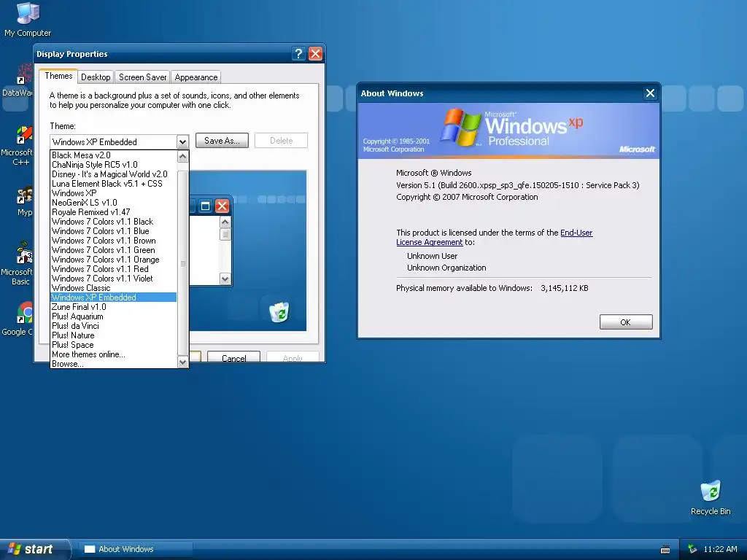The height and width of the screenshot is (560, 747).
Task: Open the Recycle Bin desktop icon
Action: click(711, 497)
